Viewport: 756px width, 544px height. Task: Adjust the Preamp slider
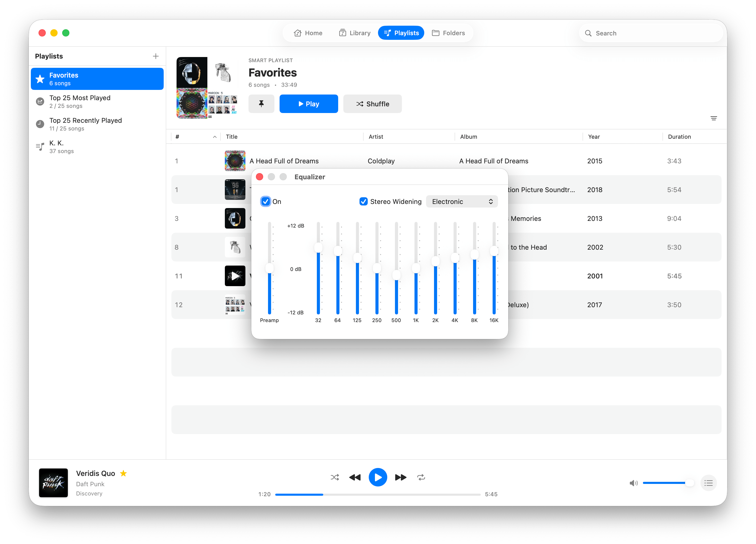[269, 268]
